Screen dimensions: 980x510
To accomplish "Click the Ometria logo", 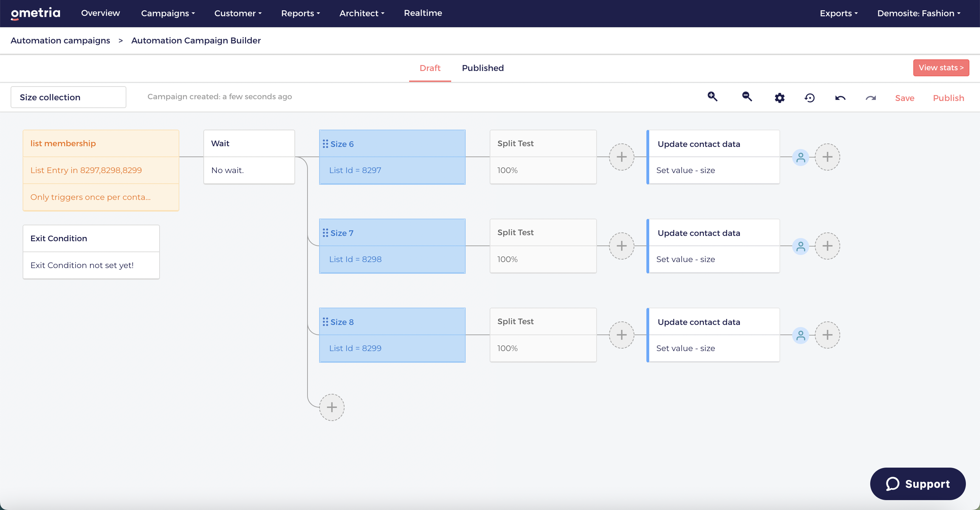I will [35, 13].
